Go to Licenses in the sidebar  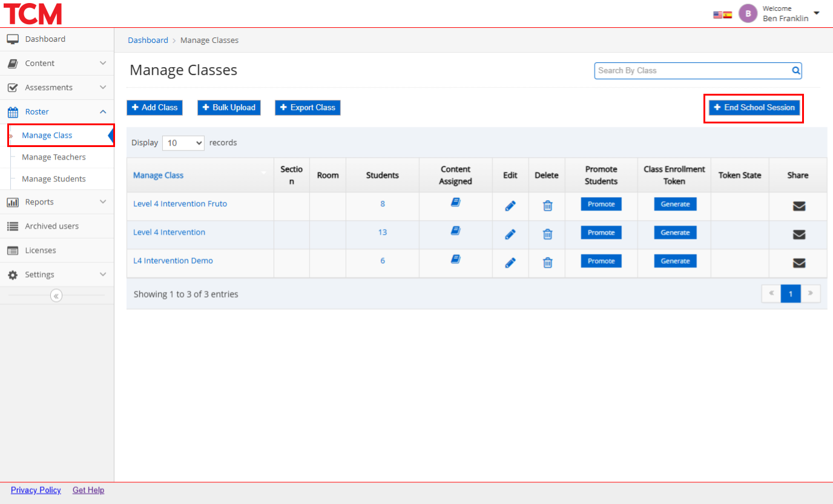coord(41,250)
